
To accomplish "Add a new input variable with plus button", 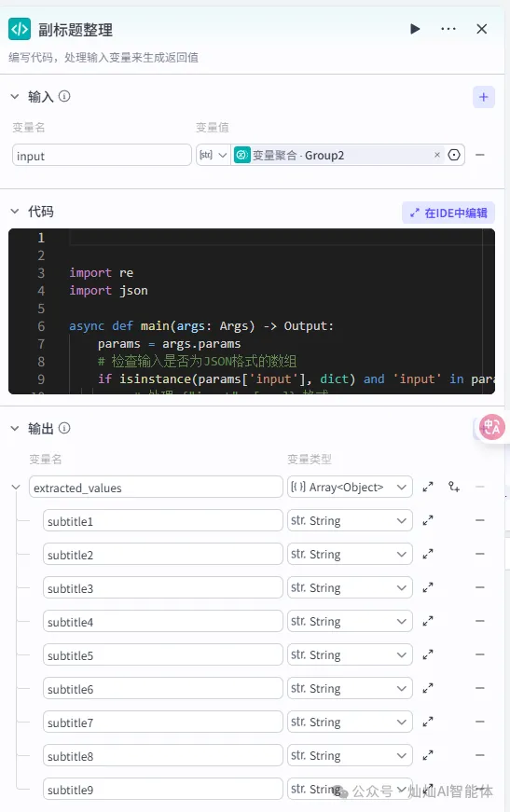I will click(484, 97).
